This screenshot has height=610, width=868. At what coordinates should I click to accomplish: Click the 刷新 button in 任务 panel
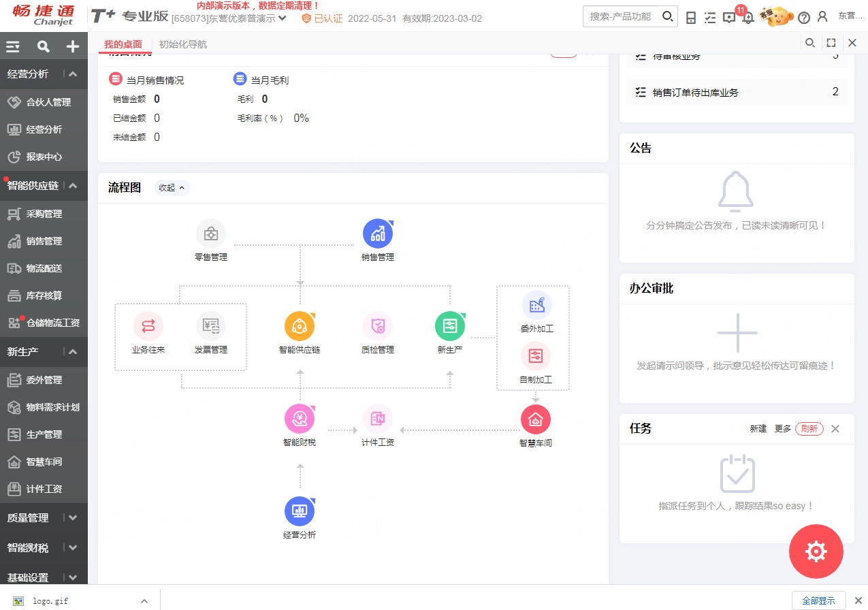pyautogui.click(x=809, y=429)
